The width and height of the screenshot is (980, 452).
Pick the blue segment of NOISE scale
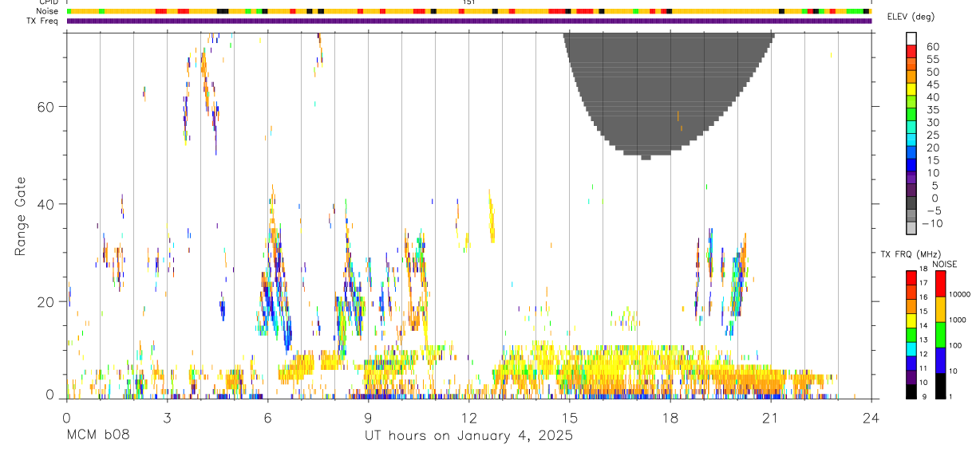(x=940, y=360)
